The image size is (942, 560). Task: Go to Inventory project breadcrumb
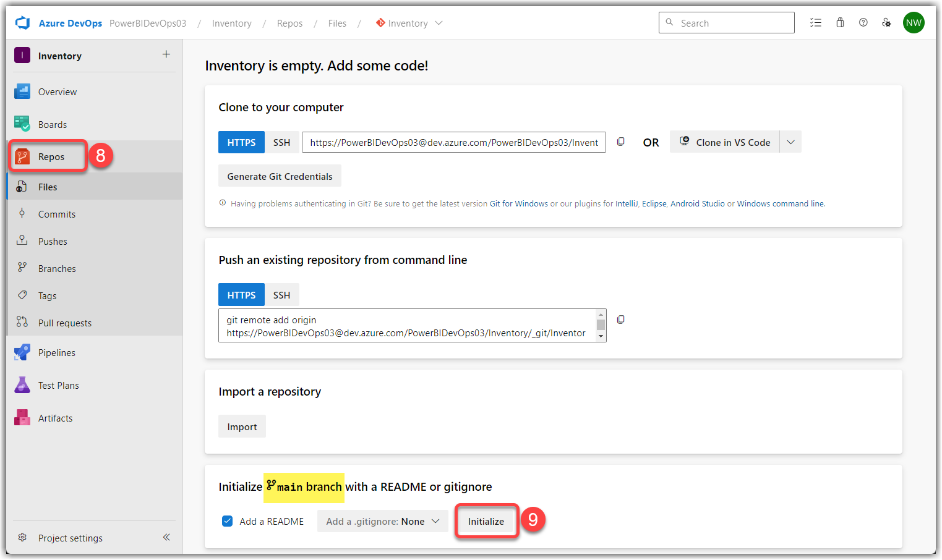click(232, 23)
